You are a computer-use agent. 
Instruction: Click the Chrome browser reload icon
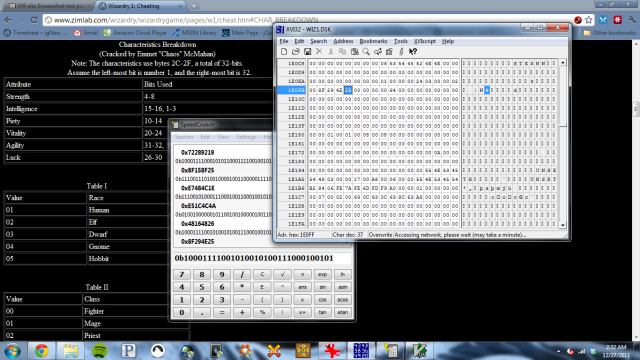point(34,20)
